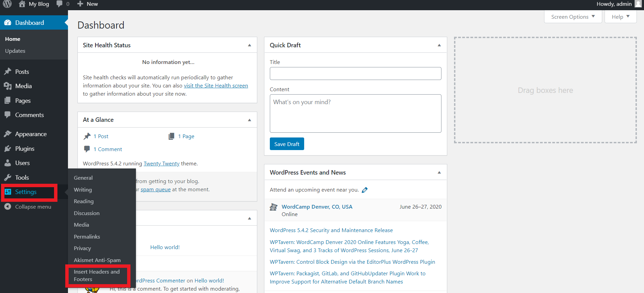Image resolution: width=644 pixels, height=293 pixels.
Task: Open Privacy settings submenu item
Action: click(83, 248)
